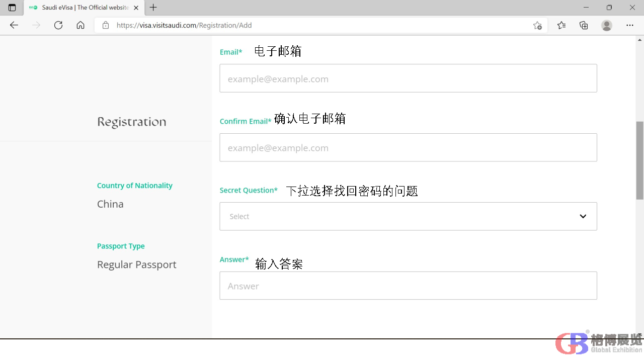The width and height of the screenshot is (644, 362).
Task: Open browser Settings and more menu
Action: click(630, 25)
